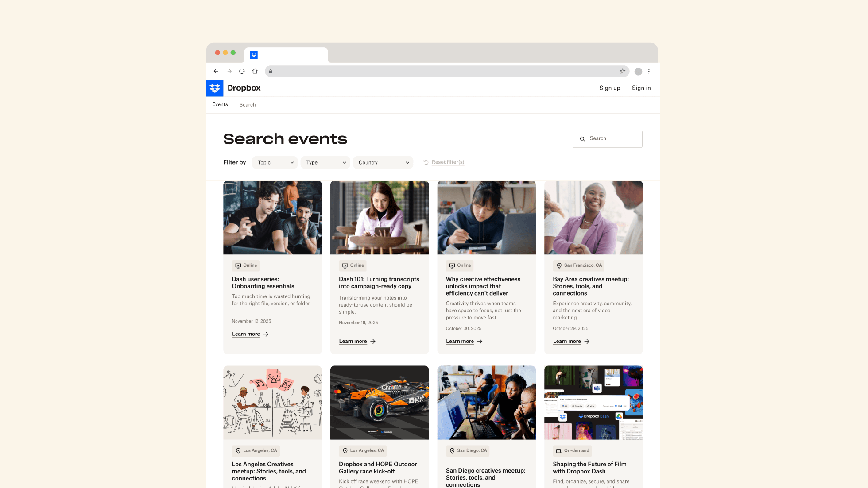Click the browser back arrow
Screen dimensions: 868x488
click(x=216, y=71)
